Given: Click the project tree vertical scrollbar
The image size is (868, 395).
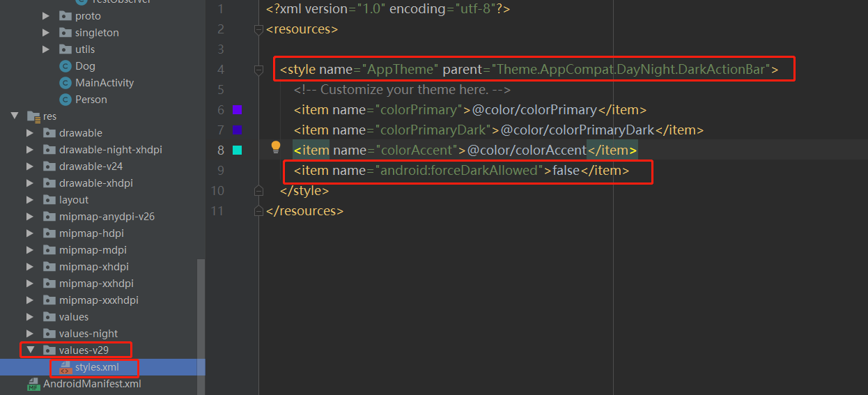Looking at the screenshot, I should (201, 313).
